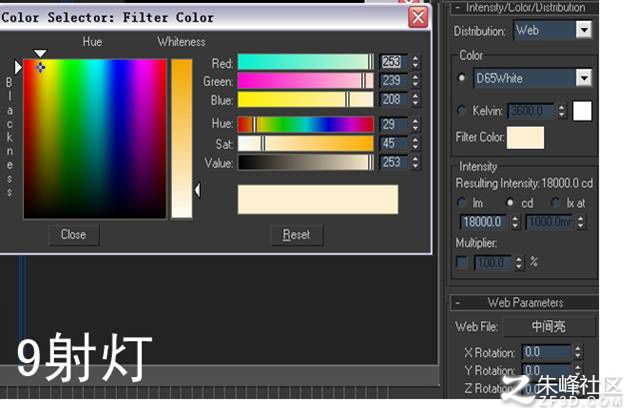Click the white Kelvin color swatch
634x417 pixels.
click(582, 111)
